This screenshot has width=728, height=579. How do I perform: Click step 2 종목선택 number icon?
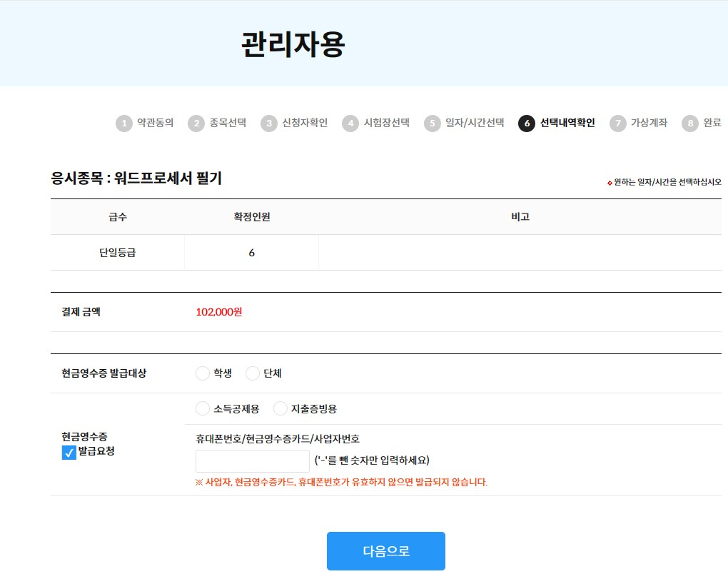pos(196,124)
